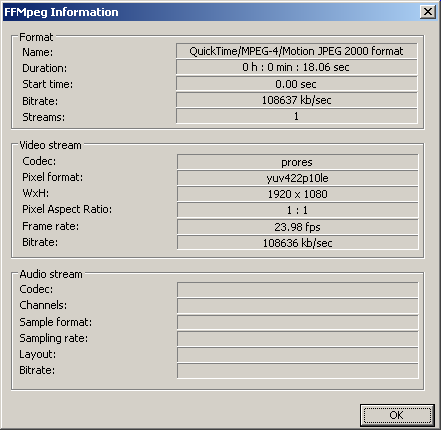Click the empty audio Layout field
Image resolution: width=441 pixels, height=430 pixels.
pyautogui.click(x=297, y=355)
